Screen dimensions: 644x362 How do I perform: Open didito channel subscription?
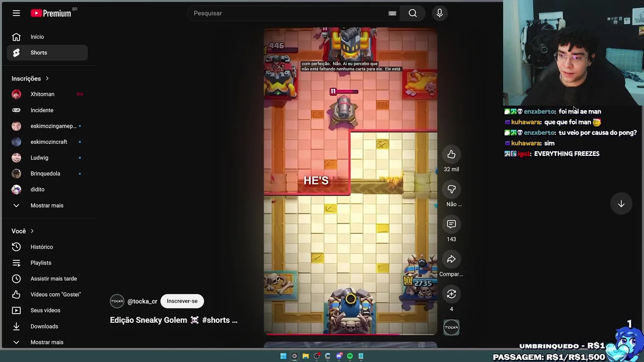(47, 190)
